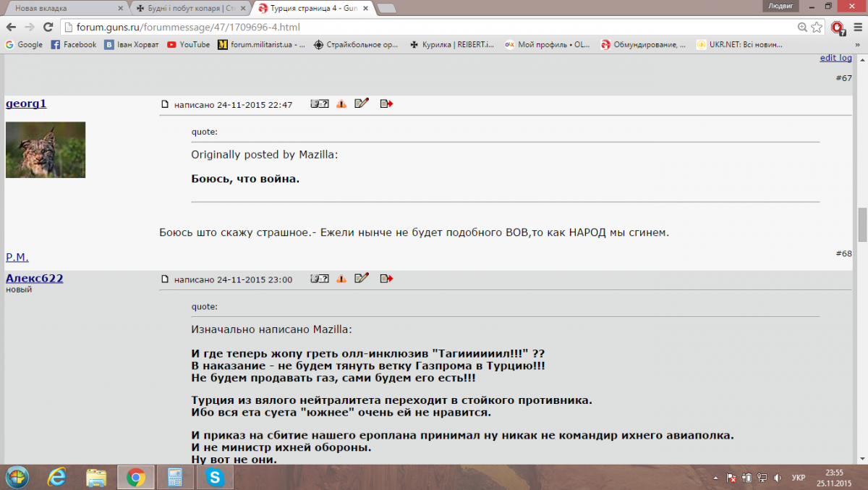Click the page icon beside 'написано 24-11-2015 22:47'
Screen dimensions: 868x490
(x=164, y=104)
